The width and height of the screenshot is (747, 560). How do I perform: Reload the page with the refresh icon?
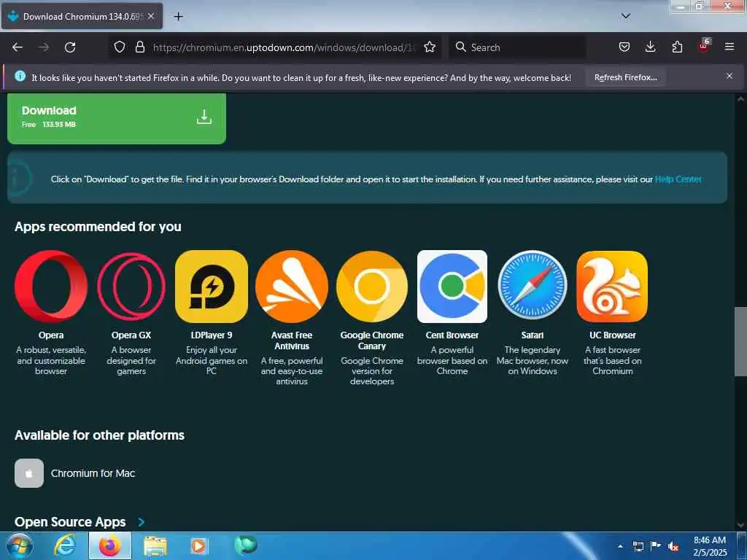click(x=70, y=47)
